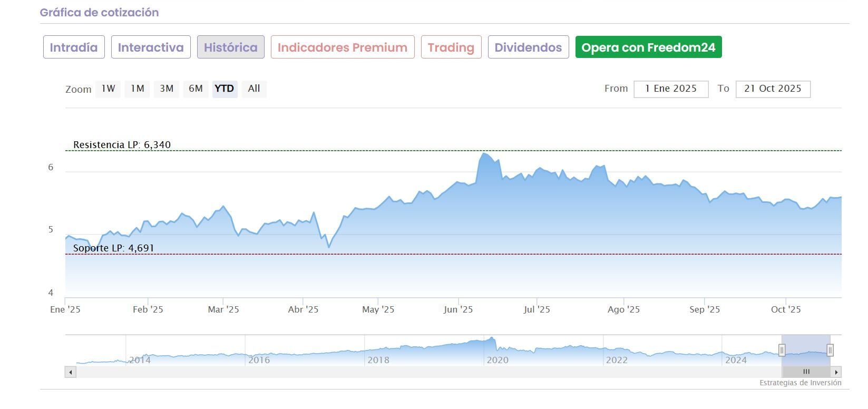Show All historical zoom range

point(254,89)
